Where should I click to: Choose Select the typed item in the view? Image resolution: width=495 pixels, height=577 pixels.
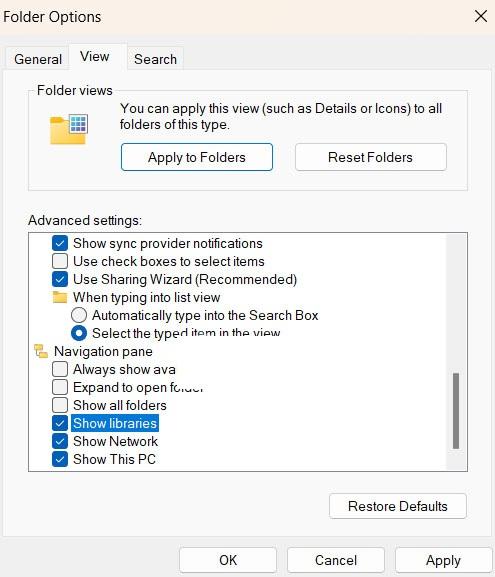click(79, 333)
